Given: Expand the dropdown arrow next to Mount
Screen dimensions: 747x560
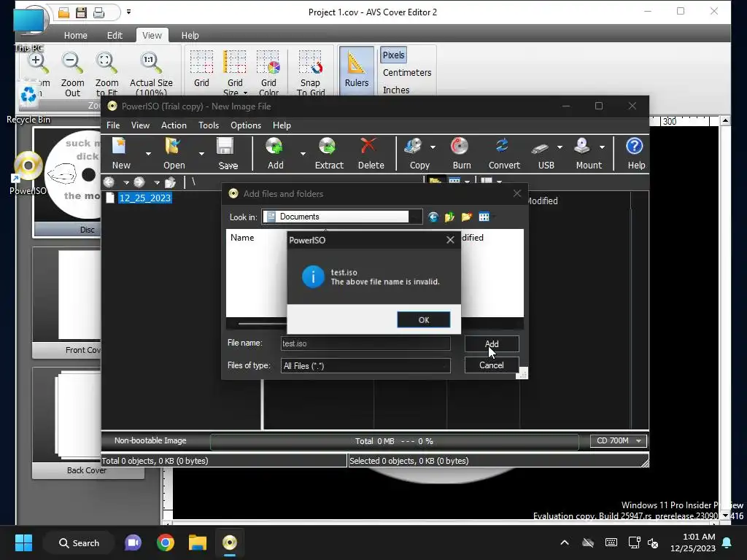Looking at the screenshot, I should coord(602,147).
